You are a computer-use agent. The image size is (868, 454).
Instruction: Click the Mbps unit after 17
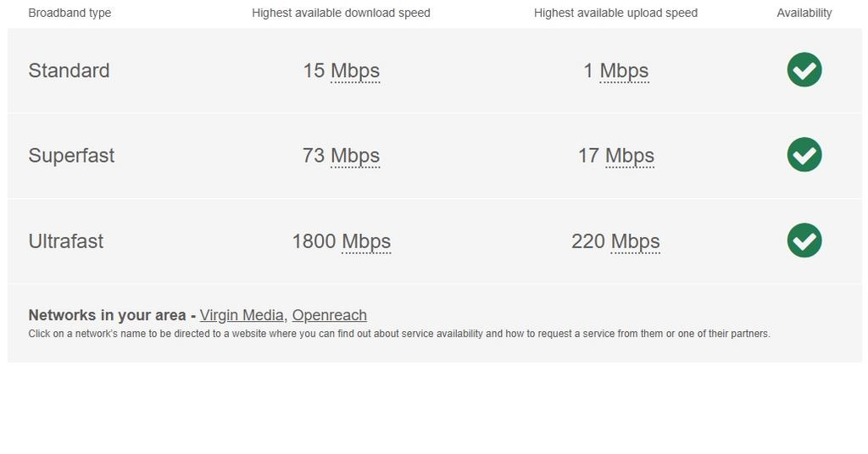pyautogui.click(x=630, y=156)
